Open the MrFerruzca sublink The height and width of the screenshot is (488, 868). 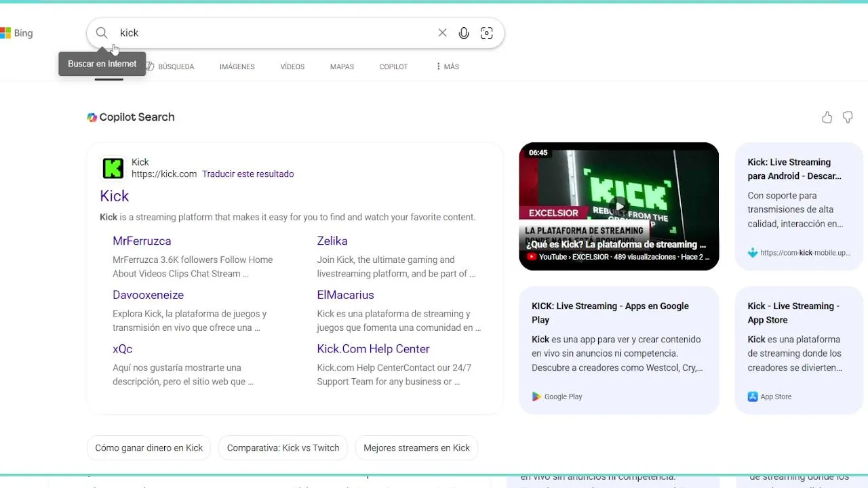(142, 241)
